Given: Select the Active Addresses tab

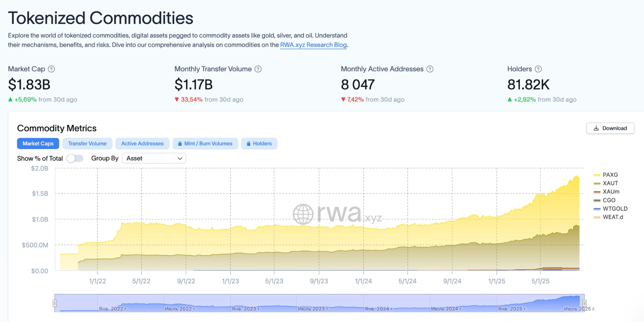Looking at the screenshot, I should (142, 144).
